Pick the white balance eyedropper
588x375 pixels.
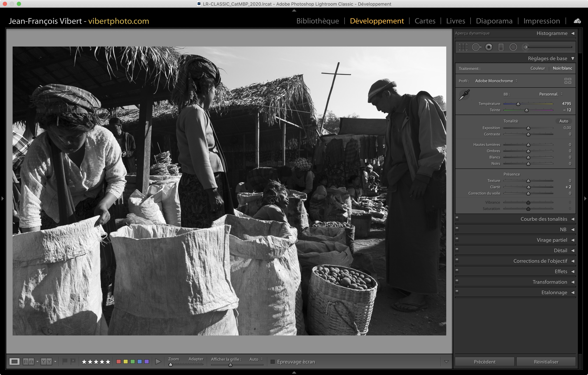click(x=464, y=95)
